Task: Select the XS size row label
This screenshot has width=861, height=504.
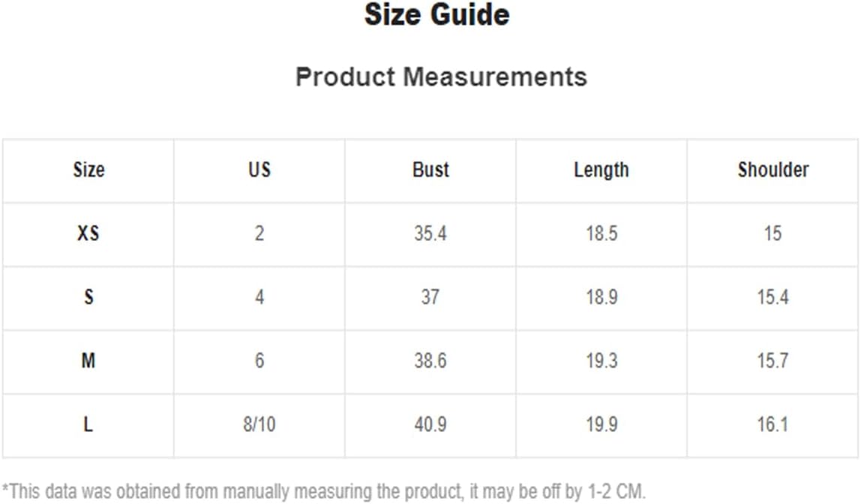Action: point(88,233)
